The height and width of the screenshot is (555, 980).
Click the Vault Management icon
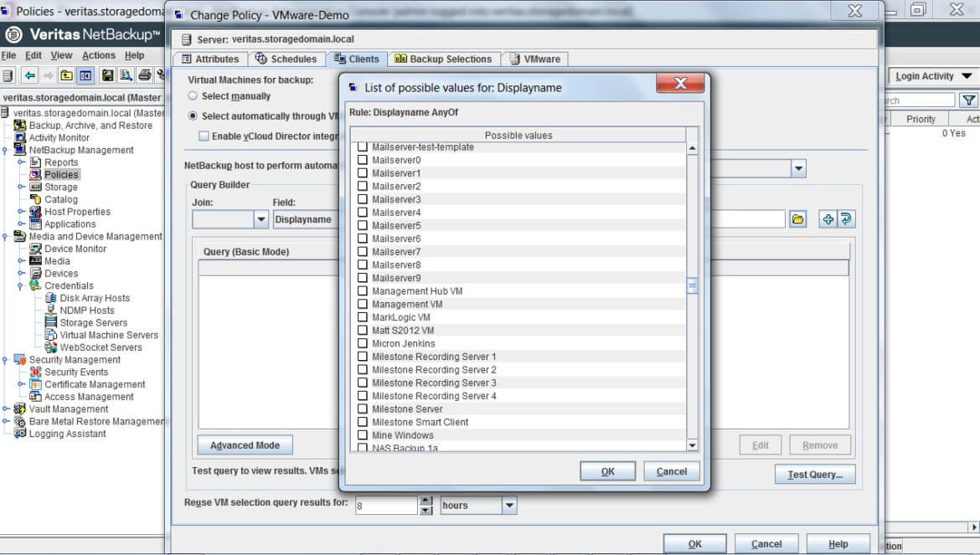coord(20,409)
